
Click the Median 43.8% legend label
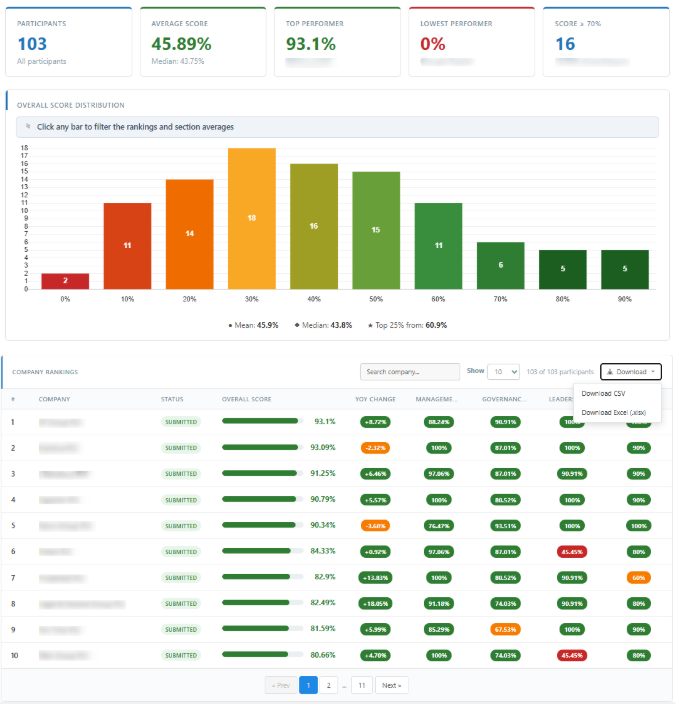[x=323, y=325]
